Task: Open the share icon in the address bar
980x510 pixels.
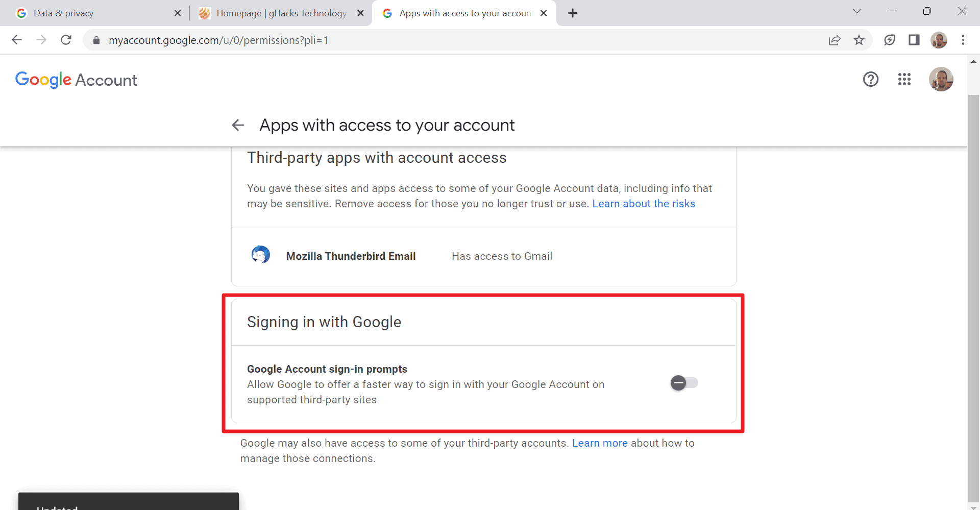Action: pyautogui.click(x=835, y=40)
